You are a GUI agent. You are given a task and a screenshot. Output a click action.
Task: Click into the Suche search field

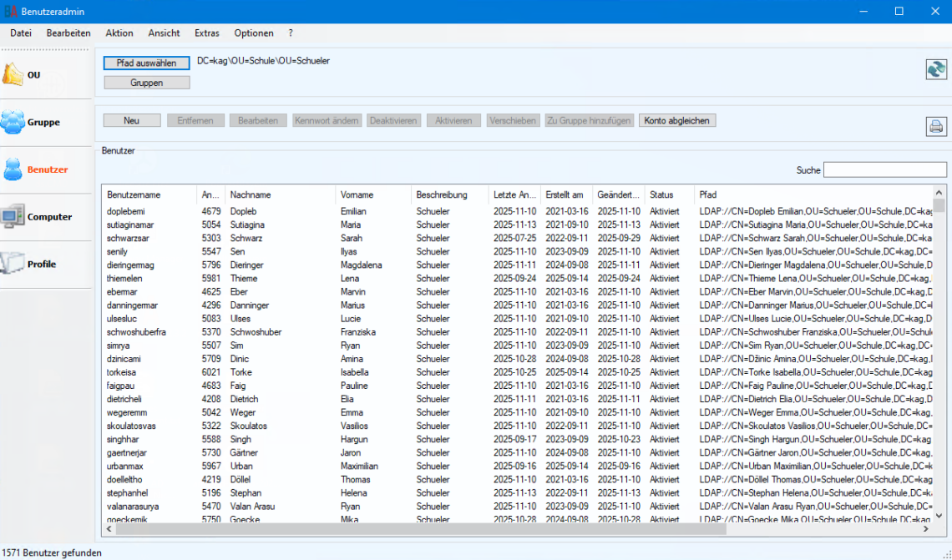pos(884,170)
